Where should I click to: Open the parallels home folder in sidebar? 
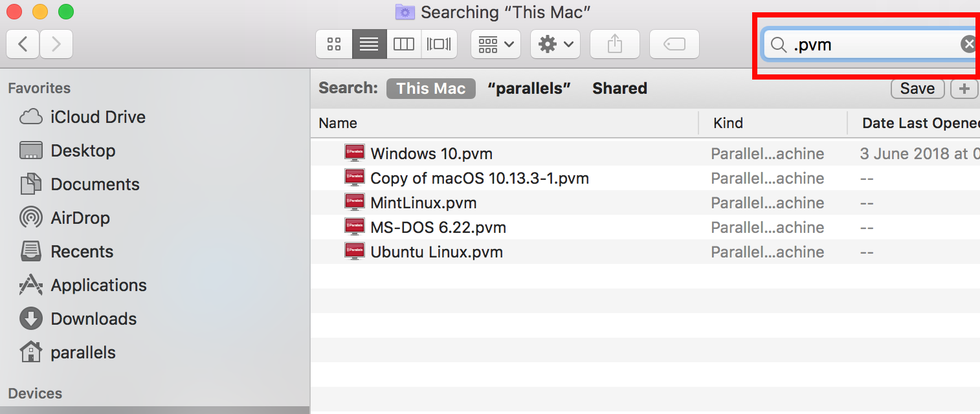pos(68,353)
